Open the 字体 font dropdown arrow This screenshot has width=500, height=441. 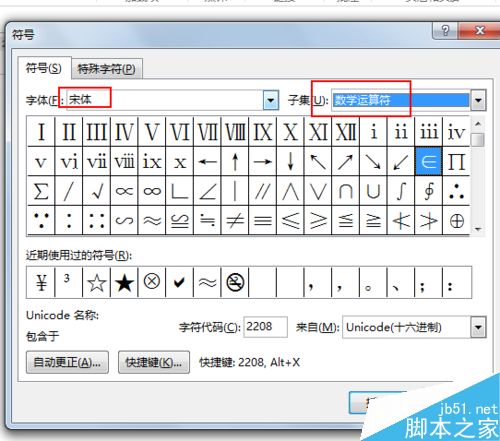tap(271, 100)
